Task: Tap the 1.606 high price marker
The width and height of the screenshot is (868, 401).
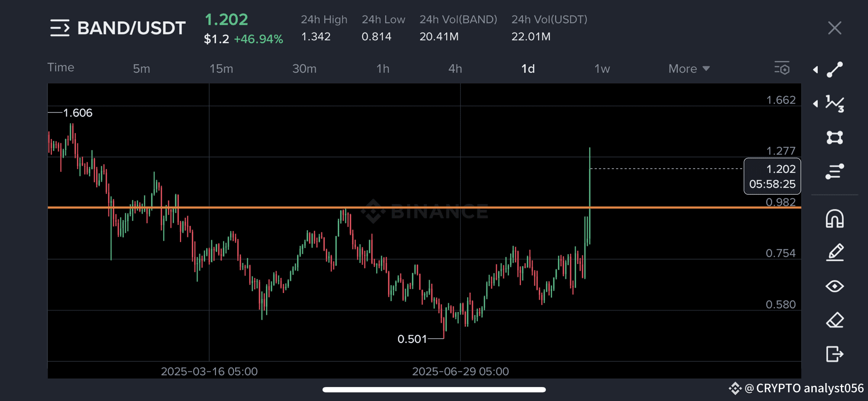Action: pos(77,113)
